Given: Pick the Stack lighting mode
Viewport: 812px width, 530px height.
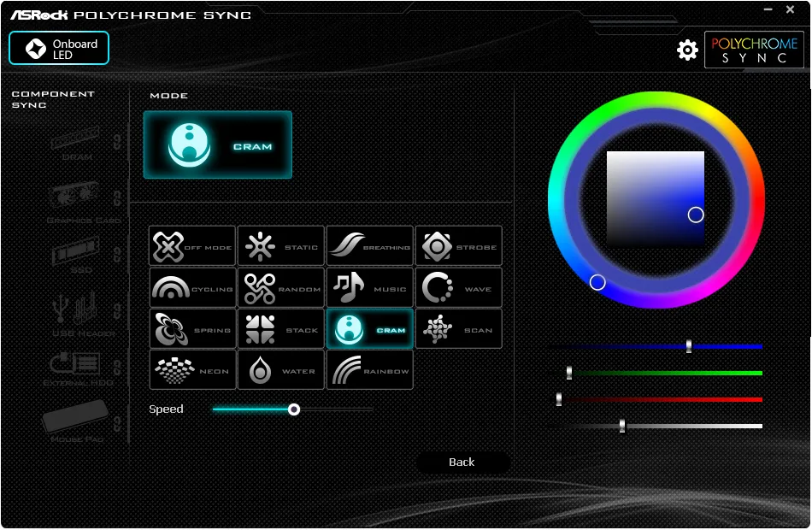Looking at the screenshot, I should [281, 329].
